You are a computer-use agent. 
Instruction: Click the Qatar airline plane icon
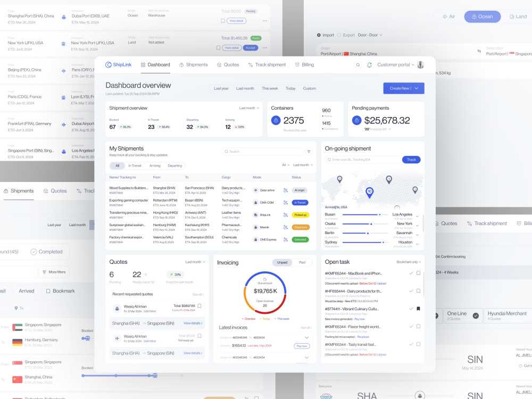(x=255, y=190)
